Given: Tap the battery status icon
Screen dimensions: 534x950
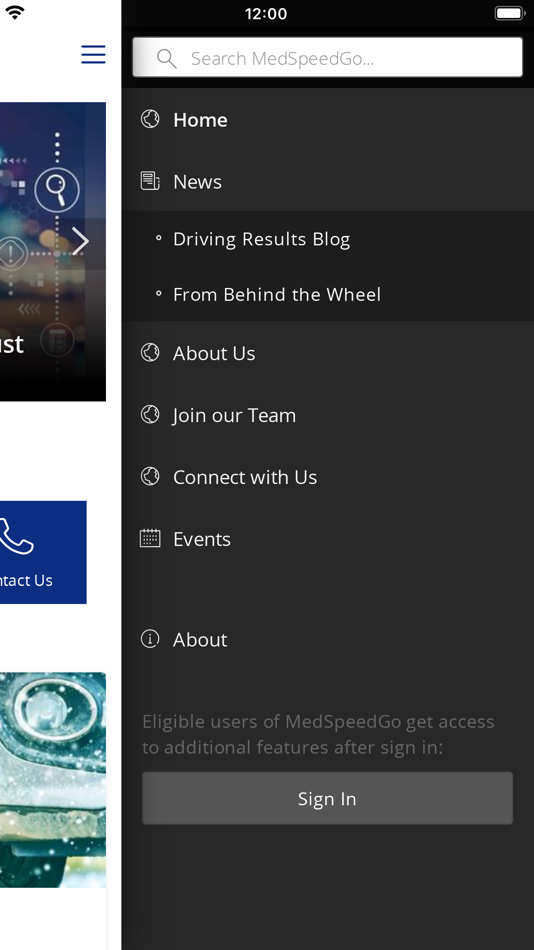Looking at the screenshot, I should pos(509,13).
